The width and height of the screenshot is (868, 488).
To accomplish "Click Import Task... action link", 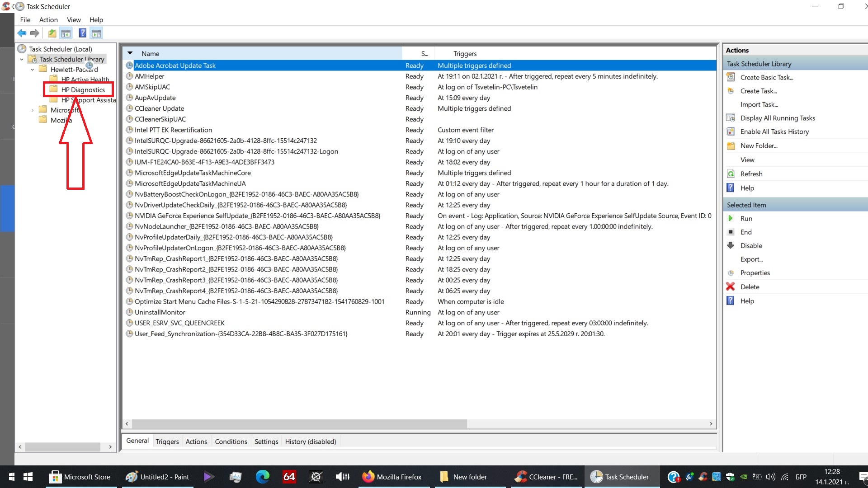I will coord(759,104).
